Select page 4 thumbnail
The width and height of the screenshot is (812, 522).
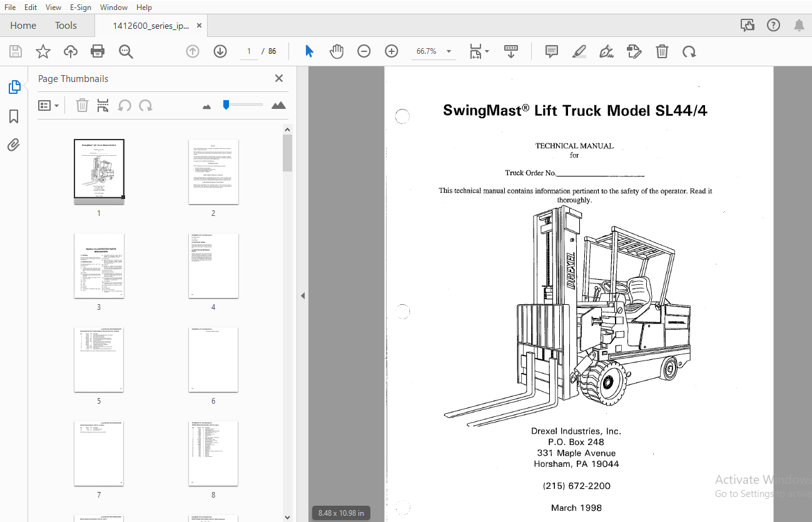[213, 265]
